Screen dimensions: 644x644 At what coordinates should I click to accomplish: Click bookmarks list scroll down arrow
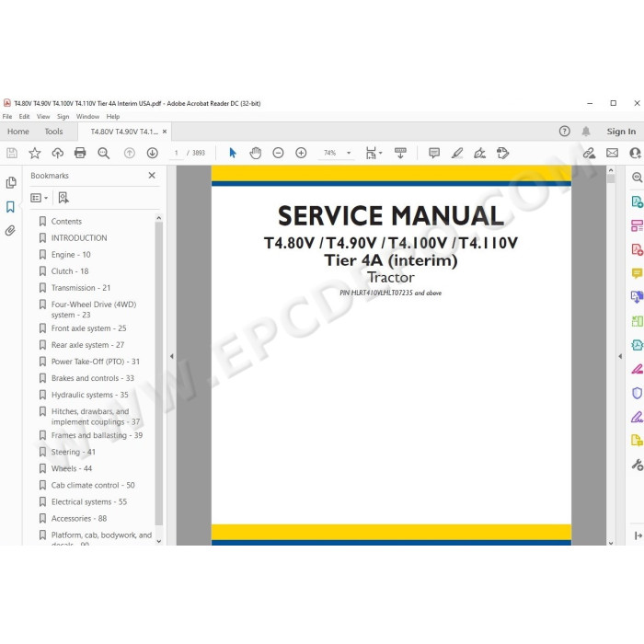pos(159,541)
